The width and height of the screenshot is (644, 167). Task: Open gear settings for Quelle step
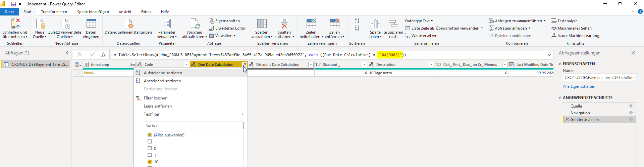point(631,106)
